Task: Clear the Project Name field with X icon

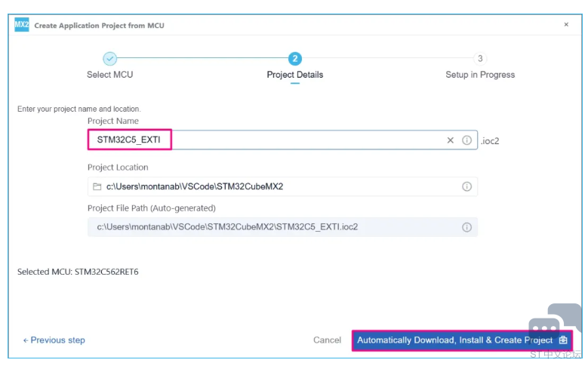Action: point(451,140)
